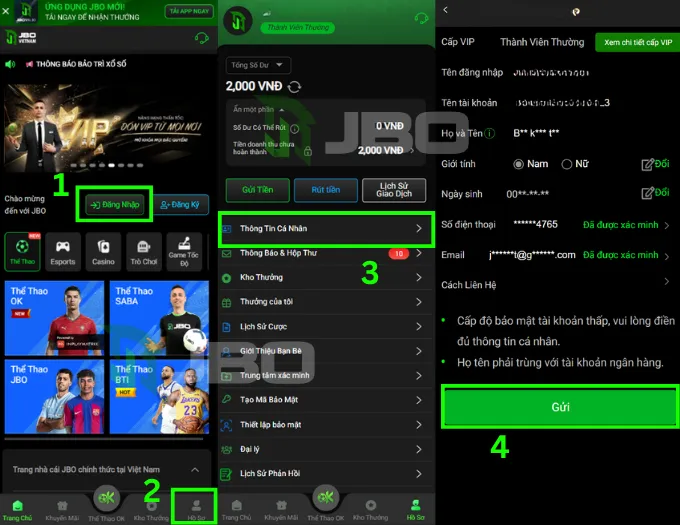Viewport: 680px width, 525px height.
Task: Open Thông Báo & Hộp Thư row
Action: pos(326,253)
